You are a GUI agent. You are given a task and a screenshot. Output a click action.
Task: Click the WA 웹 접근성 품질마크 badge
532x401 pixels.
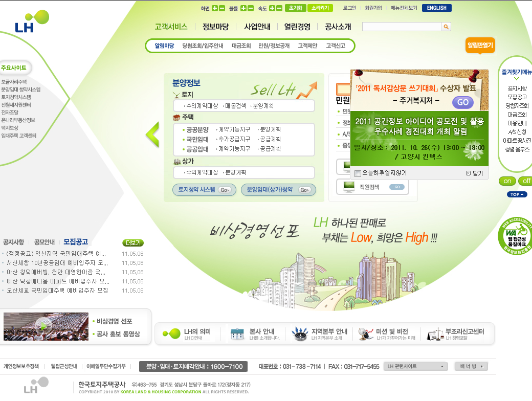[516, 236]
